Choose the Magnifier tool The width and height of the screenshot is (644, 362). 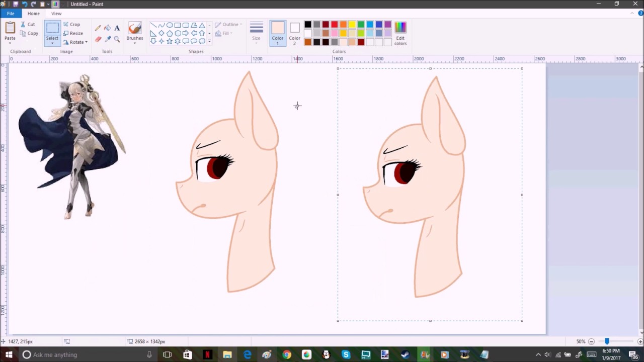point(117,39)
